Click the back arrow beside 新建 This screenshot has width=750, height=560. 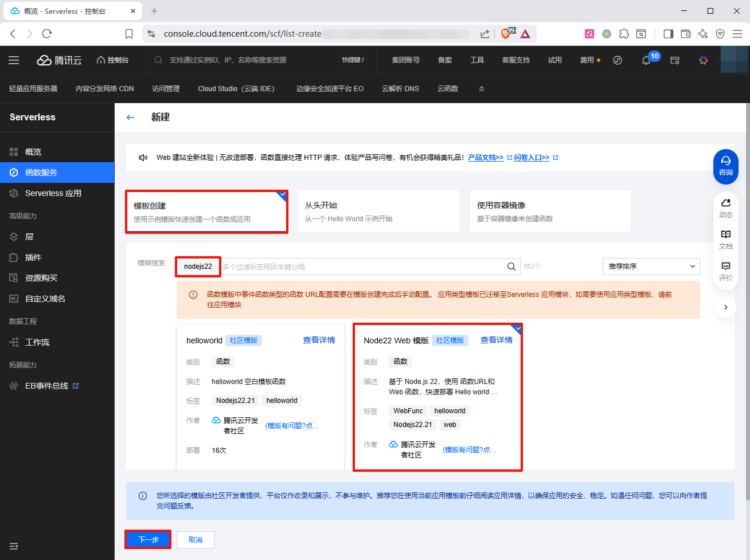(x=130, y=118)
